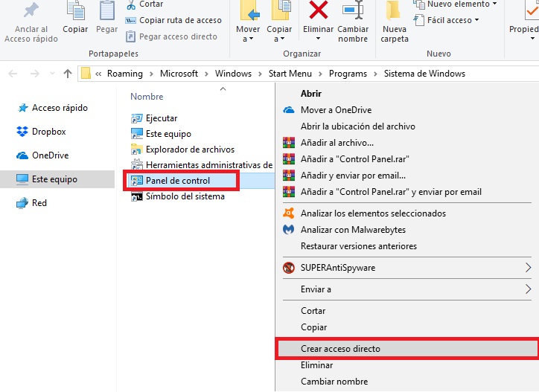Open OneDrive in navigation pane
This screenshot has height=392, width=539.
tap(50, 155)
